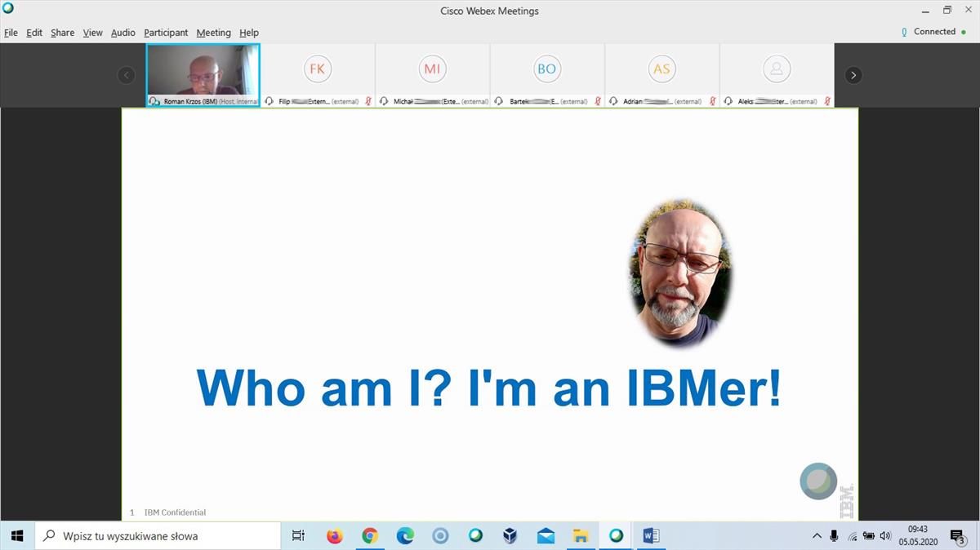The height and width of the screenshot is (550, 980).
Task: Open the View menu
Action: [x=92, y=33]
